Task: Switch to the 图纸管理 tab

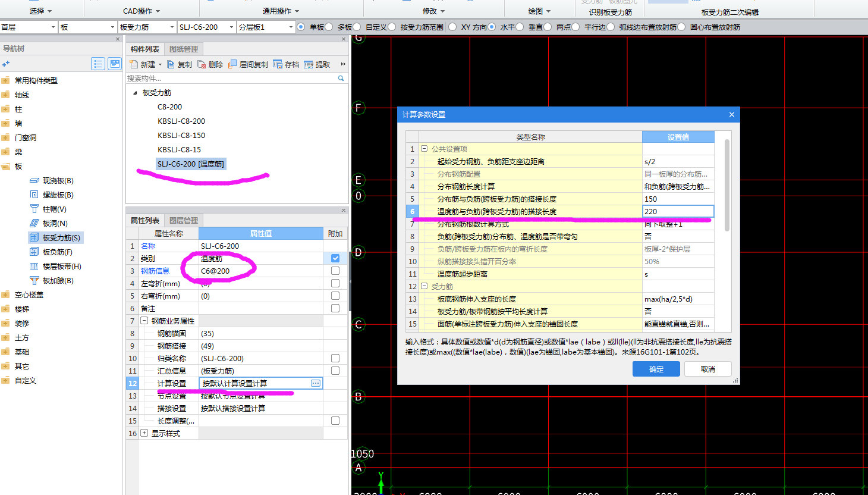Action: (184, 49)
